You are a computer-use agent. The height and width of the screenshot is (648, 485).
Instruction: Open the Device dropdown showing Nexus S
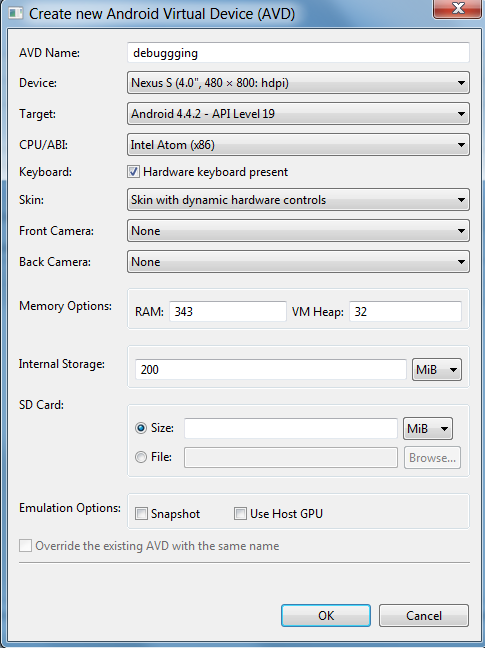298,83
